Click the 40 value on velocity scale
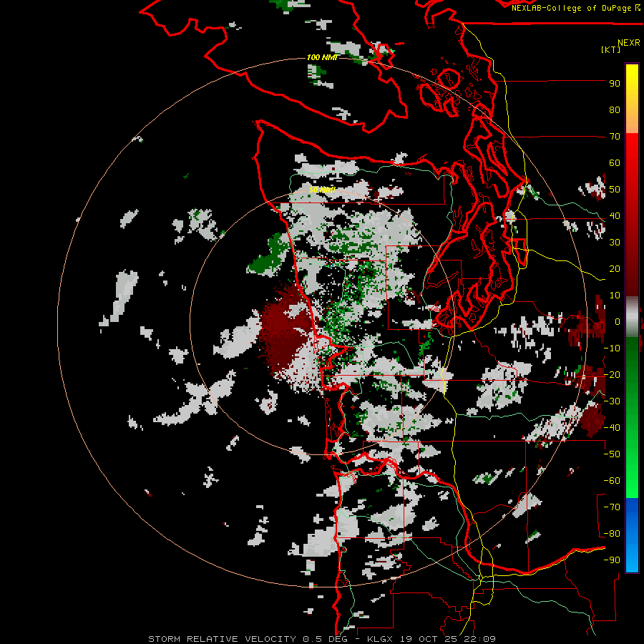 coord(615,216)
